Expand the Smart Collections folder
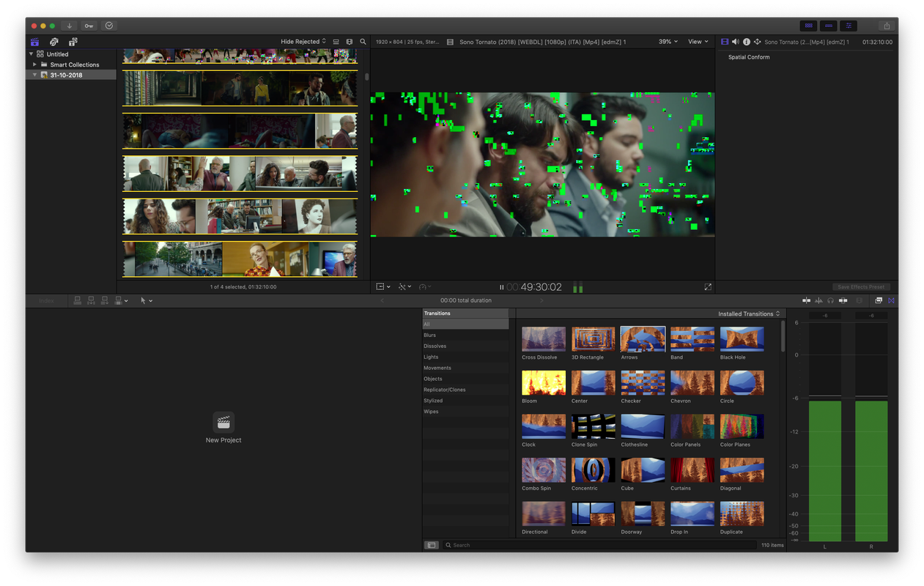This screenshot has width=924, height=586. [34, 64]
